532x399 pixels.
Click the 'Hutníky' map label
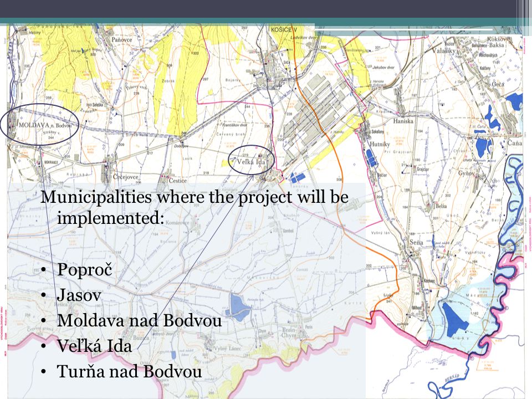380,144
